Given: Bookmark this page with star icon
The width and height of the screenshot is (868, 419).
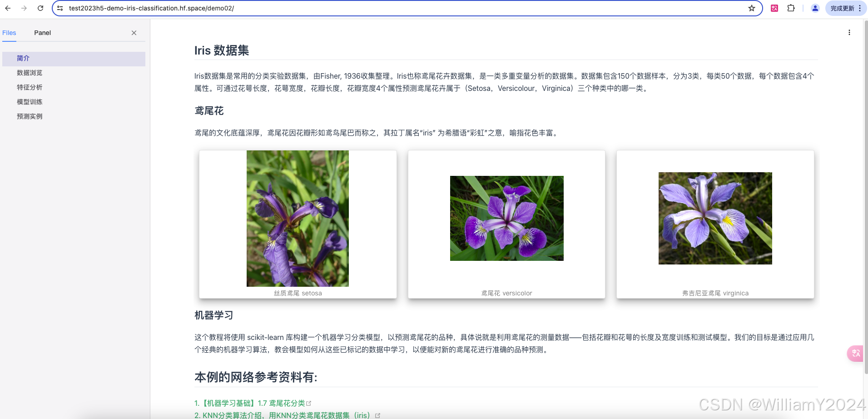Looking at the screenshot, I should pyautogui.click(x=752, y=8).
